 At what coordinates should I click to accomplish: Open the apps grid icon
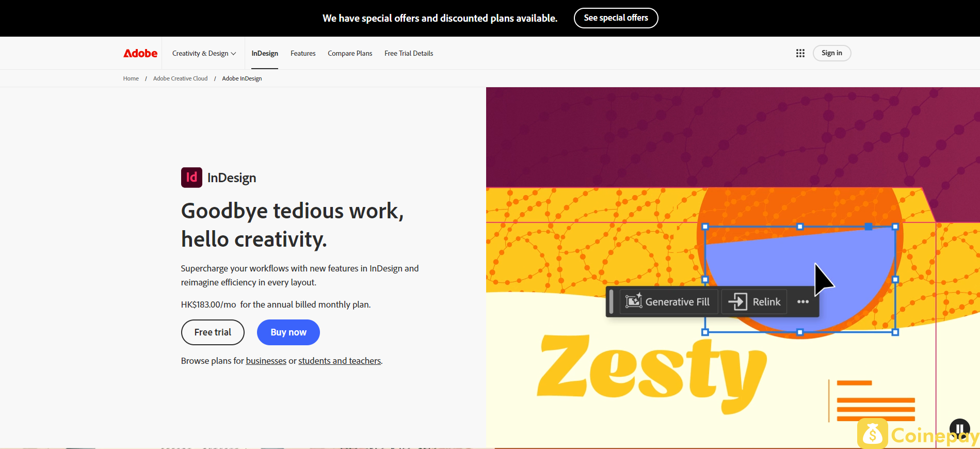pos(800,53)
